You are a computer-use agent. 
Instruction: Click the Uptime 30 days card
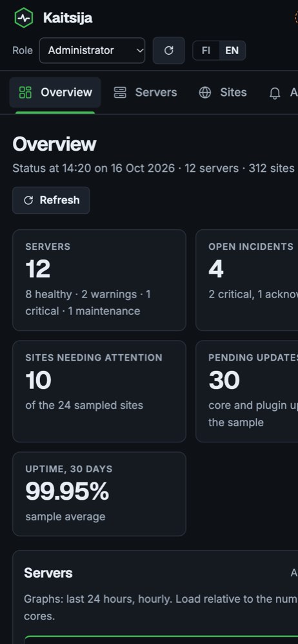point(99,494)
